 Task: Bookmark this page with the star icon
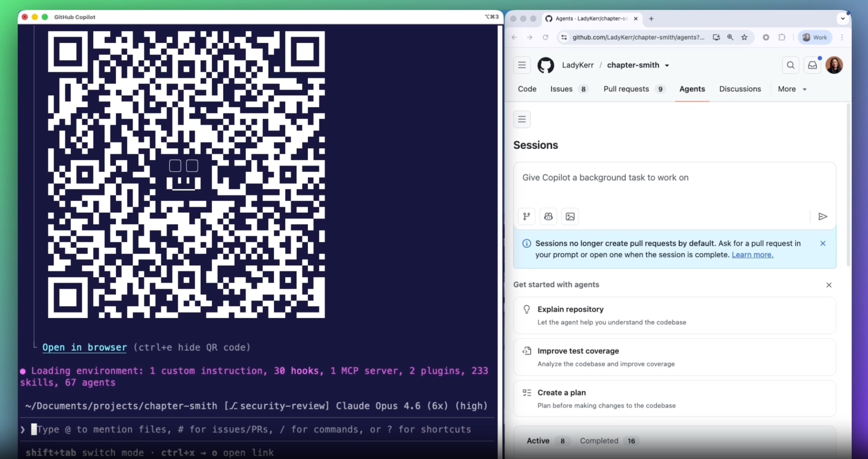[x=744, y=37]
